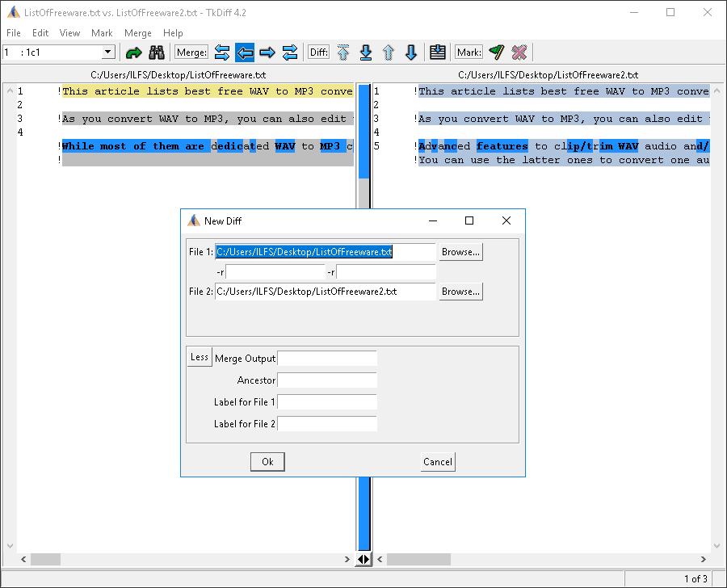
Task: Click Browse for File 1
Action: coord(461,252)
